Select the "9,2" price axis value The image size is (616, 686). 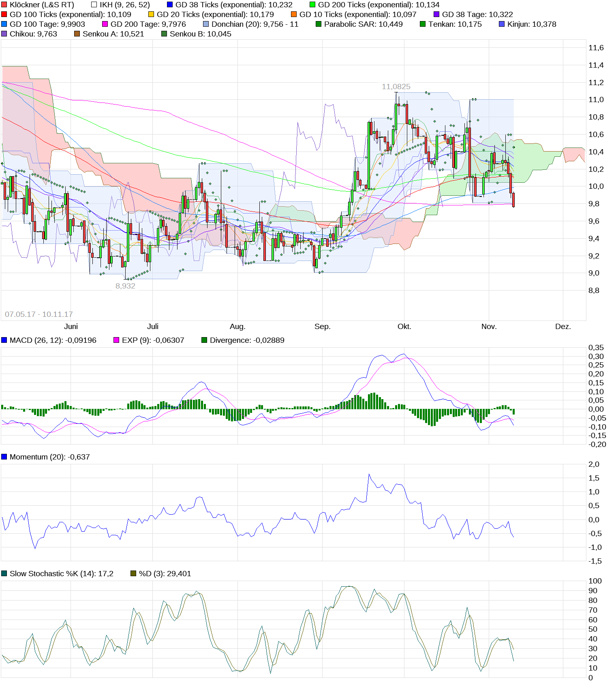click(x=594, y=256)
